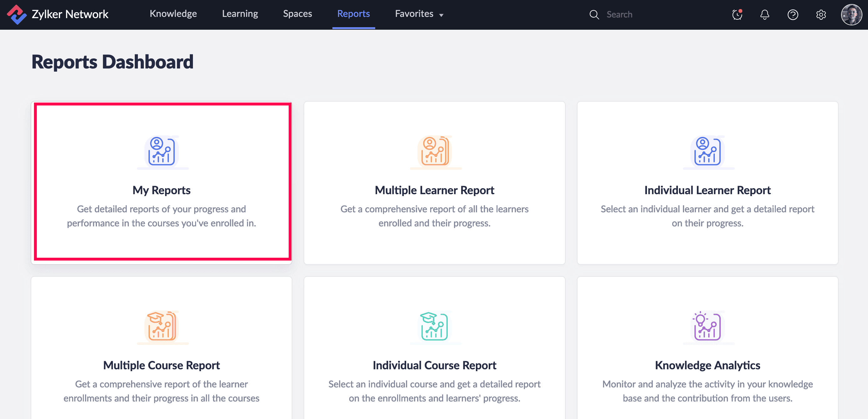Click the Multiple Learner Report orange icon
The image size is (868, 419).
tap(434, 151)
